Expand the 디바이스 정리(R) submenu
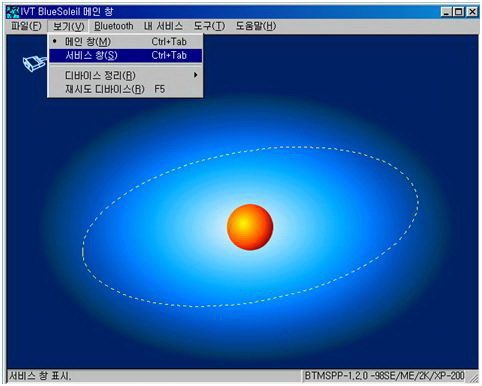 point(125,76)
